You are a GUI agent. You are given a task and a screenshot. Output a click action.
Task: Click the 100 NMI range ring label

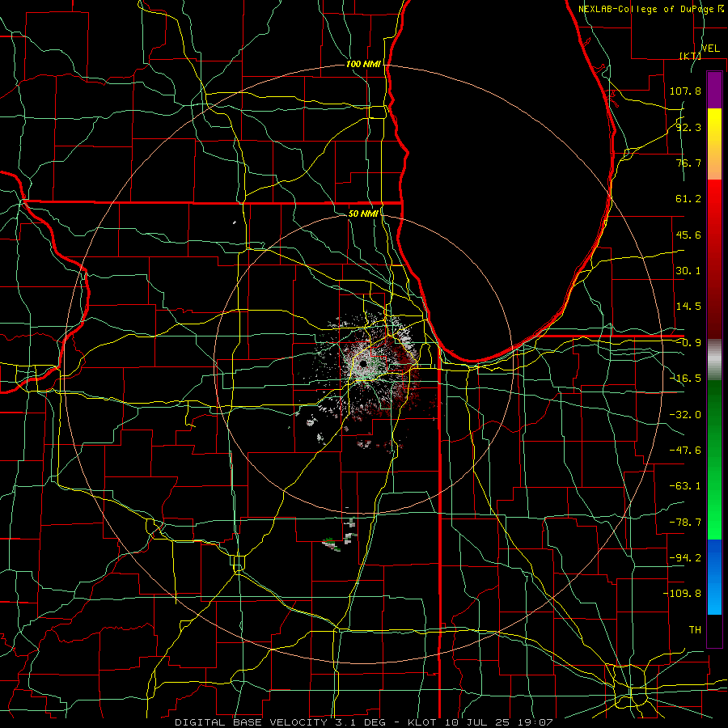coord(363,64)
